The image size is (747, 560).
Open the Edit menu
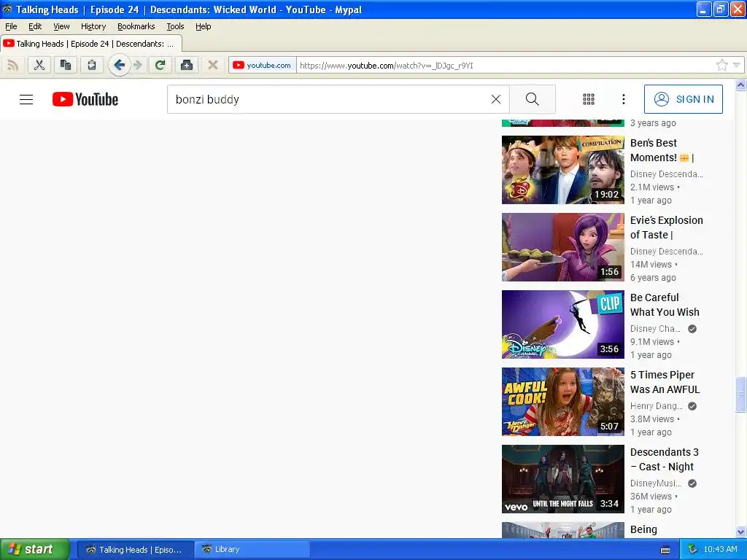coord(35,26)
